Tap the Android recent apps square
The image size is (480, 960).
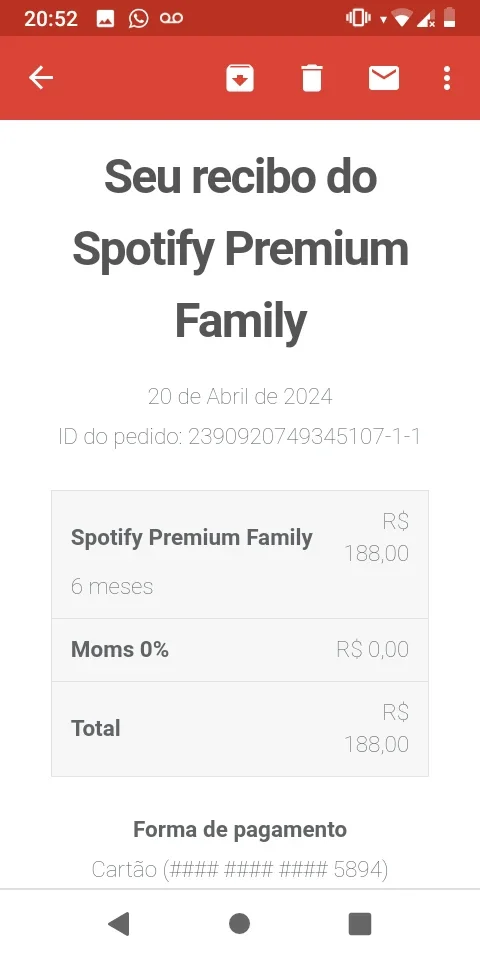[360, 923]
